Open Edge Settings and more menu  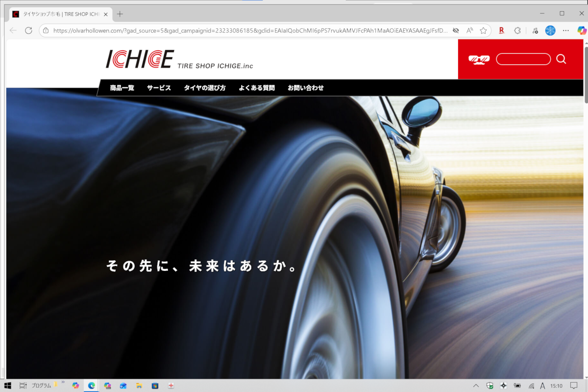coord(566,30)
